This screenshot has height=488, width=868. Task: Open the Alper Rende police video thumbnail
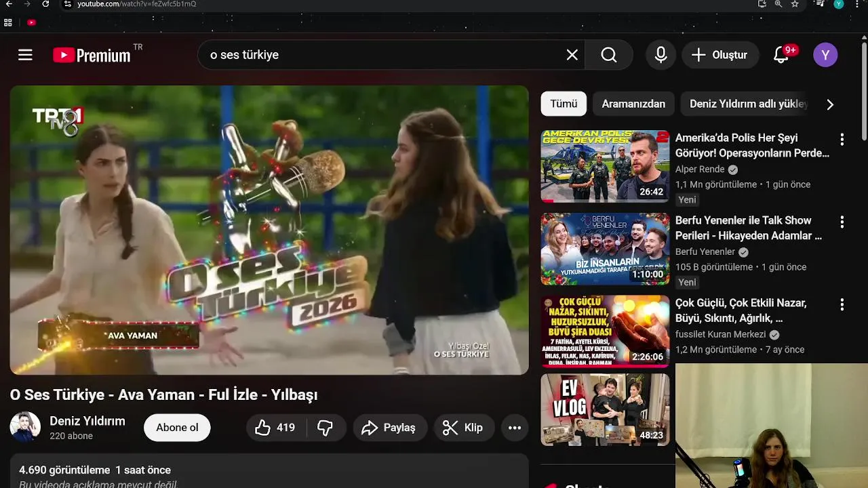click(x=605, y=166)
